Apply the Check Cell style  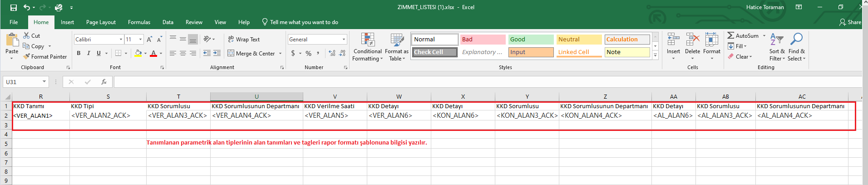(434, 52)
